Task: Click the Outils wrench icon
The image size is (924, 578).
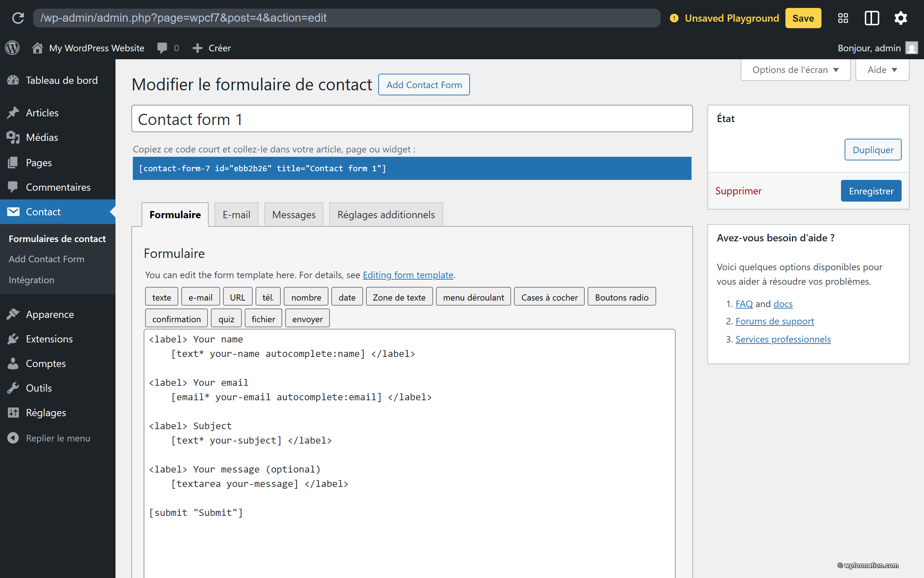Action: point(13,388)
